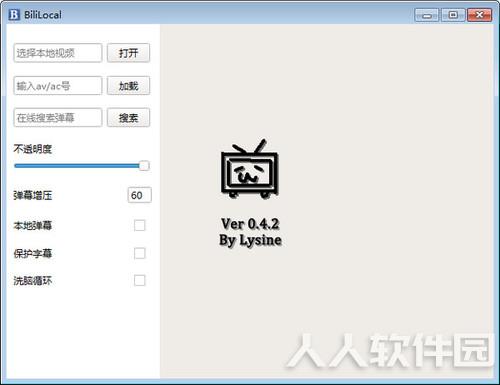Click the 在线搜索弹幕 search field
The width and height of the screenshot is (500, 385).
pos(58,117)
